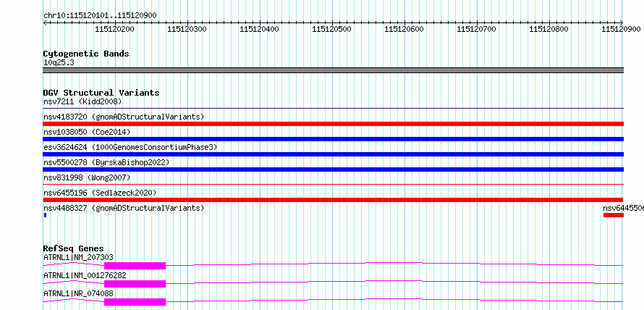This screenshot has width=644, height=310.
Task: Select the DGV Structural Variants track heading
Action: coord(101,93)
